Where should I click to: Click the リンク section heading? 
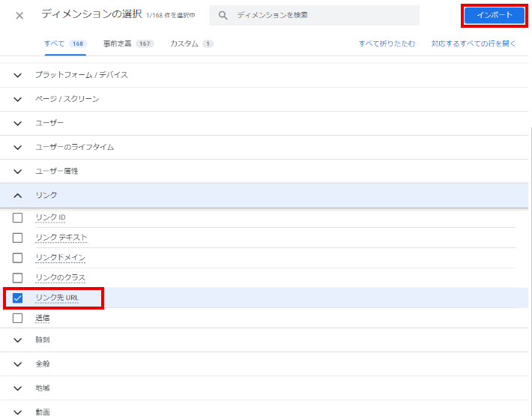click(46, 195)
